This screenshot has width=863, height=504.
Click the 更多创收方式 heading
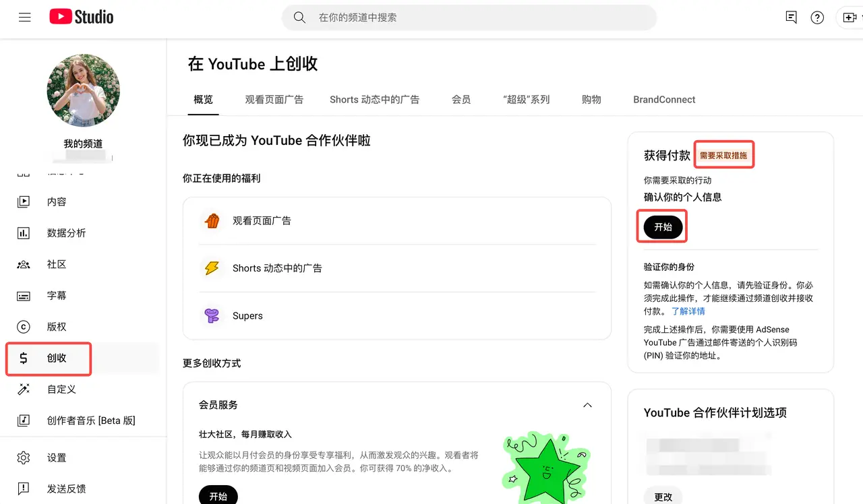coord(212,363)
